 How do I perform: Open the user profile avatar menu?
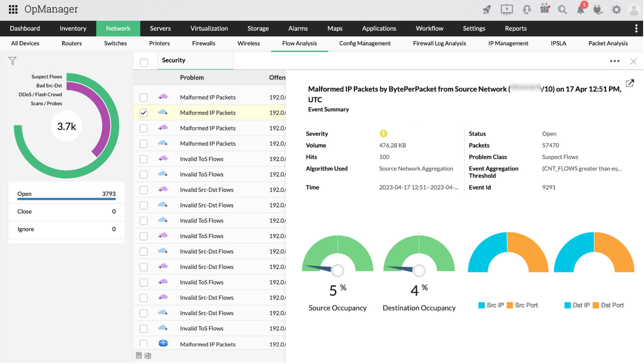coord(634,9)
